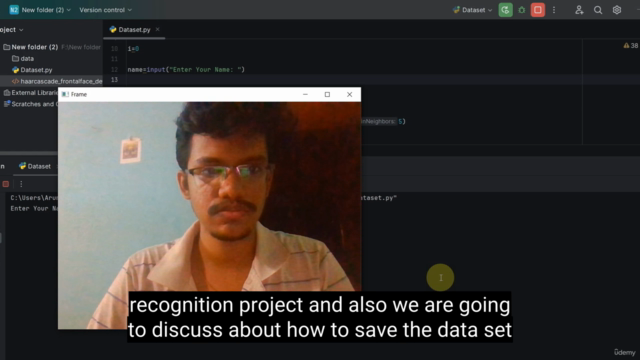Open Run toolbar more options dots
640x360 pixels.
pos(21,184)
